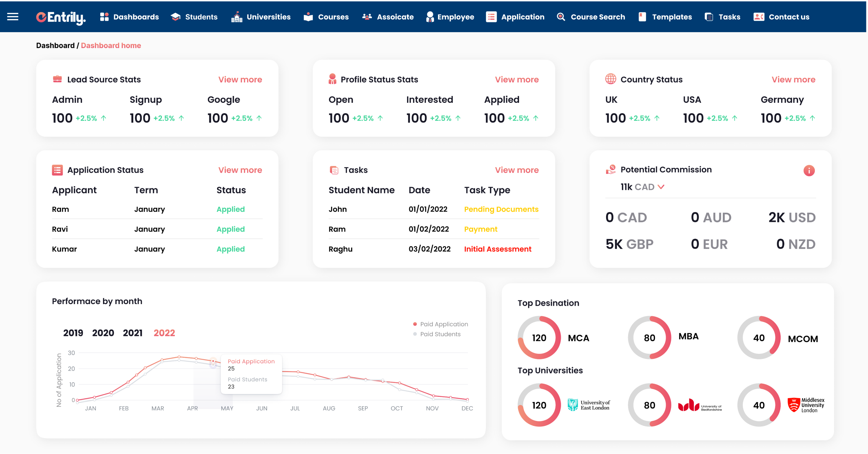The image size is (868, 454).
Task: Toggle the Paid Students legend item
Action: click(437, 334)
